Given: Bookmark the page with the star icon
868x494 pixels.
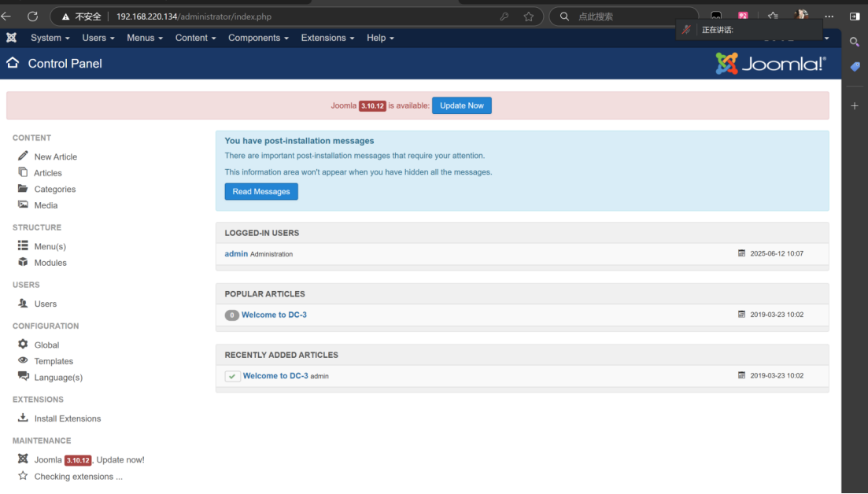Looking at the screenshot, I should click(529, 17).
